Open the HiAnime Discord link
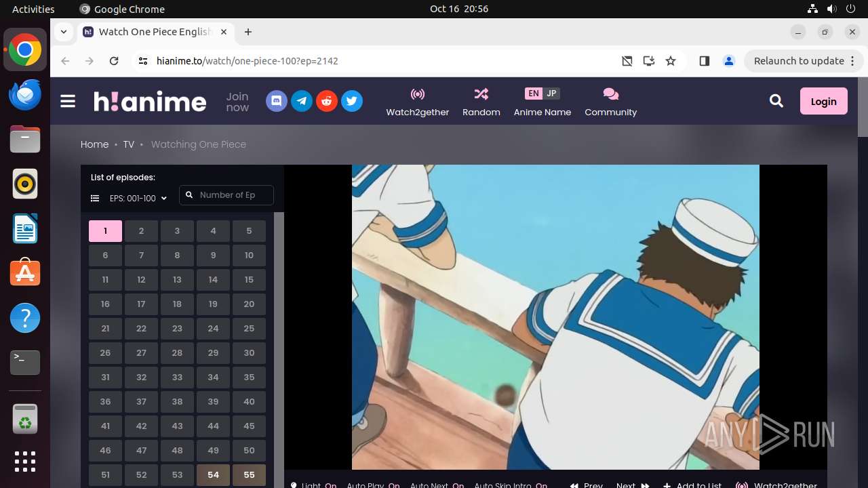The height and width of the screenshot is (488, 868). 276,102
